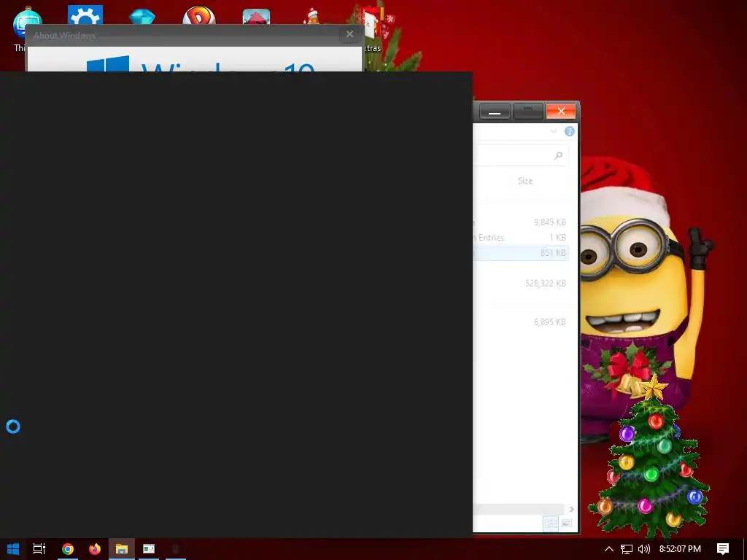Viewport: 747px width, 560px height.
Task: Open the volume control in the tray
Action: (643, 549)
